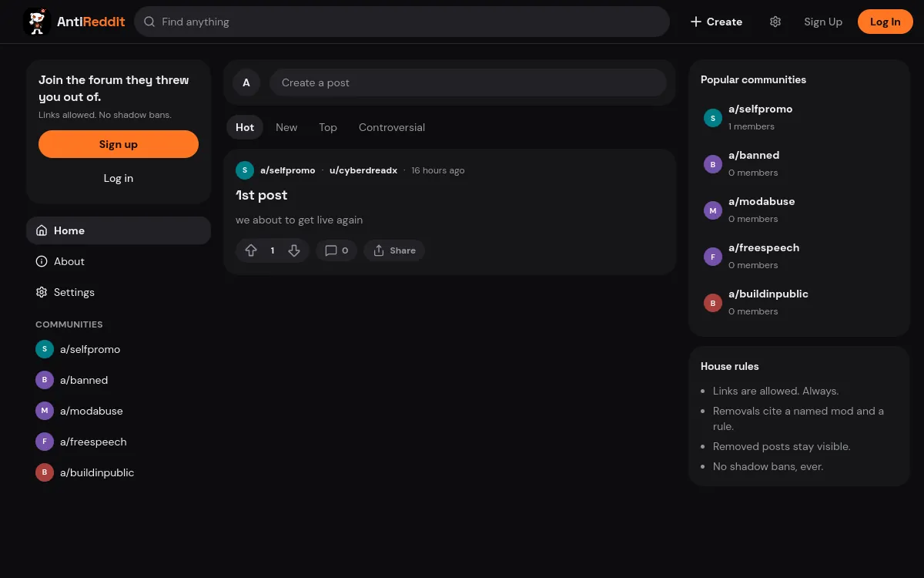Screen dimensions: 924x578
Task: Click a/freespeech avatar in left Communities list
Action: pyautogui.click(x=45, y=442)
